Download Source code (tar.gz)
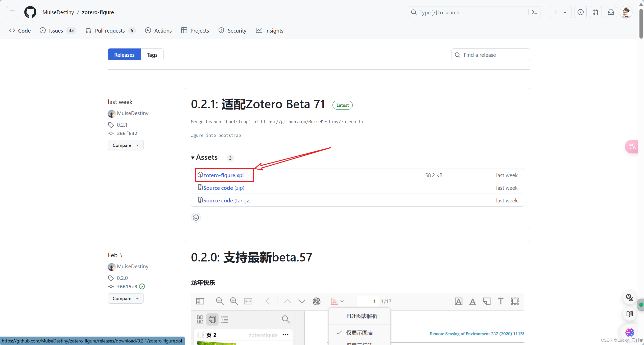644x345 pixels. click(227, 200)
